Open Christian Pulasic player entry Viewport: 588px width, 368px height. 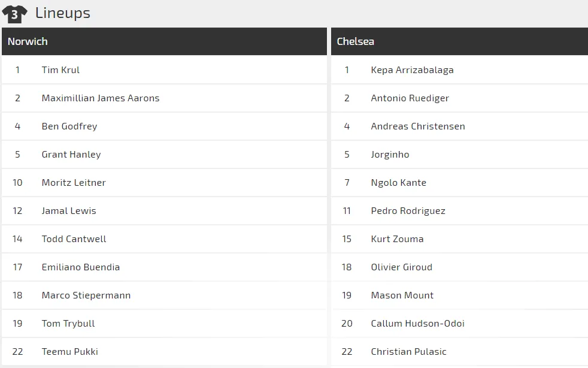[408, 352]
